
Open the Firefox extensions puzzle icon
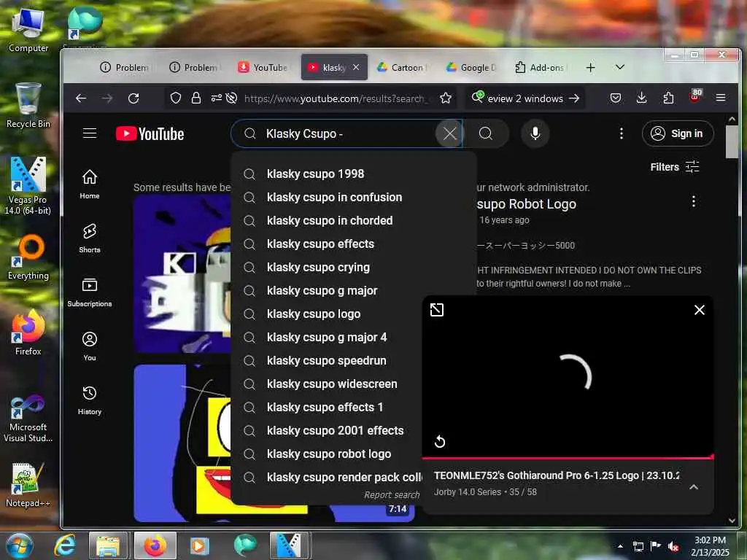click(x=668, y=98)
